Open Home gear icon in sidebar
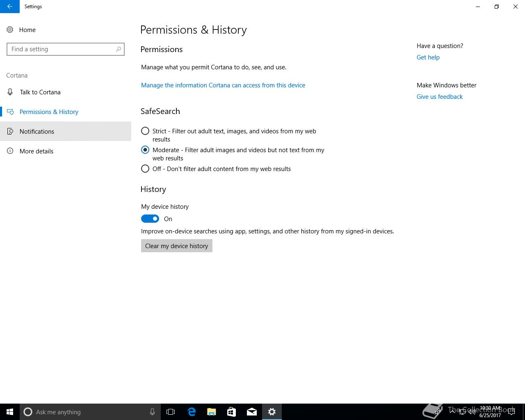This screenshot has height=420, width=525. [x=10, y=30]
